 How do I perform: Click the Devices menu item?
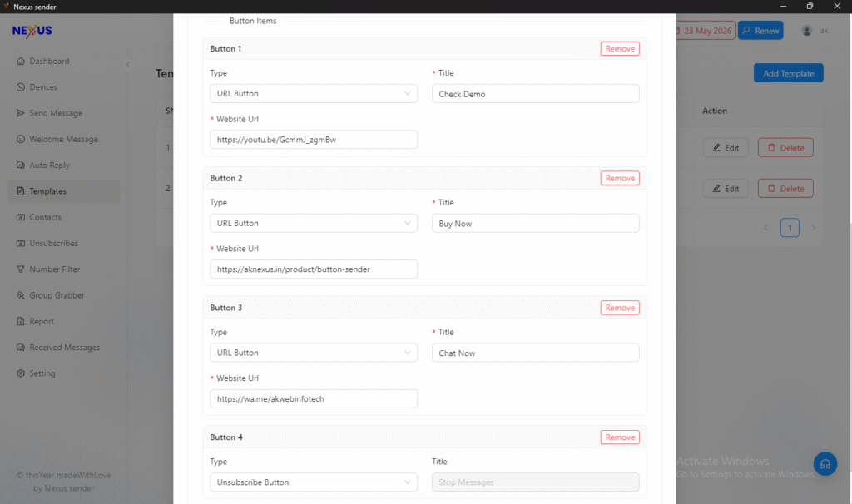click(x=63, y=86)
